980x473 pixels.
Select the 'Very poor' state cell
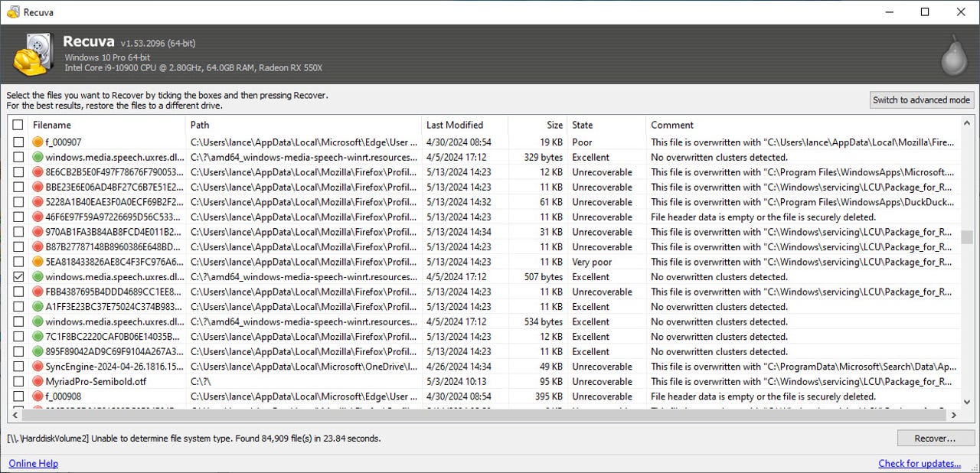pyautogui.click(x=592, y=262)
